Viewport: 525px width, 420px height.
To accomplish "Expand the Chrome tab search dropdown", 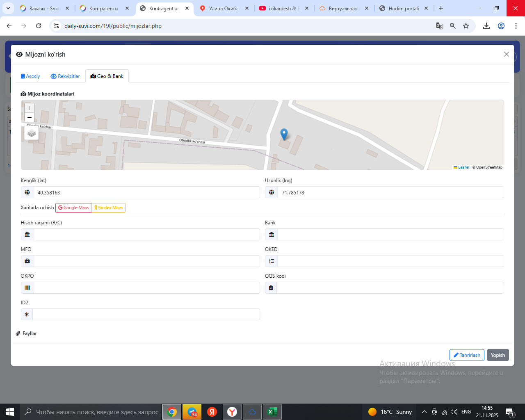I will click(x=8, y=8).
